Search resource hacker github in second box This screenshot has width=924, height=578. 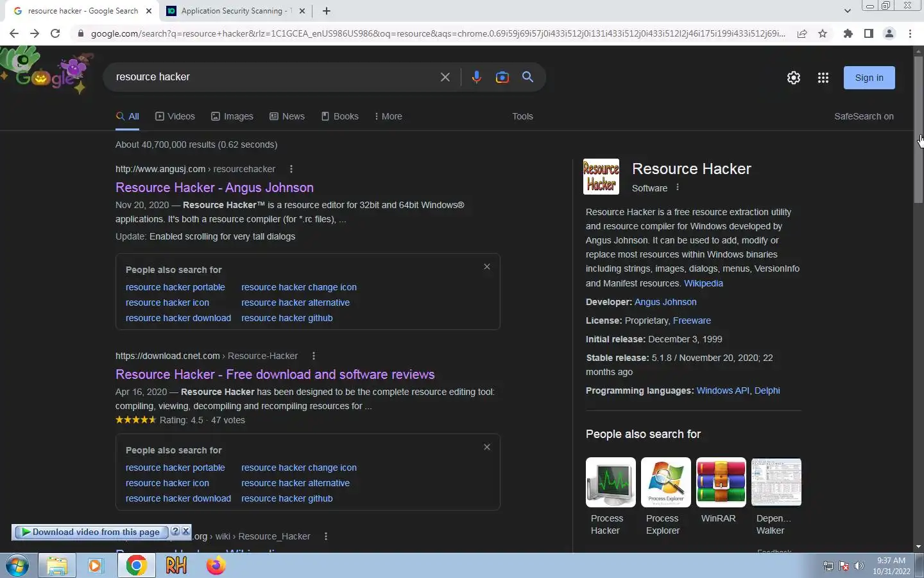pyautogui.click(x=287, y=498)
